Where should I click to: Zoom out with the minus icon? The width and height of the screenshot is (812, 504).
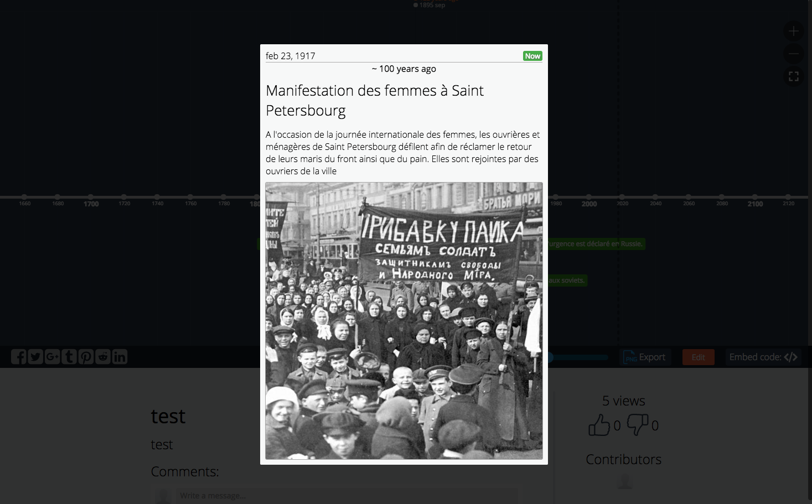(794, 54)
